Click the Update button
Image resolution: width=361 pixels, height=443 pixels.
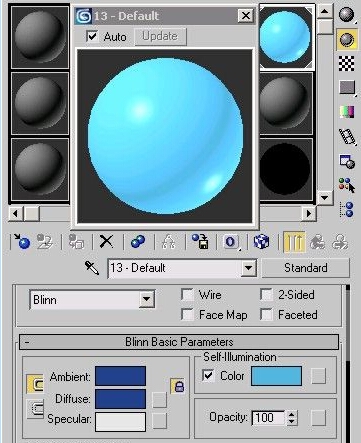160,36
